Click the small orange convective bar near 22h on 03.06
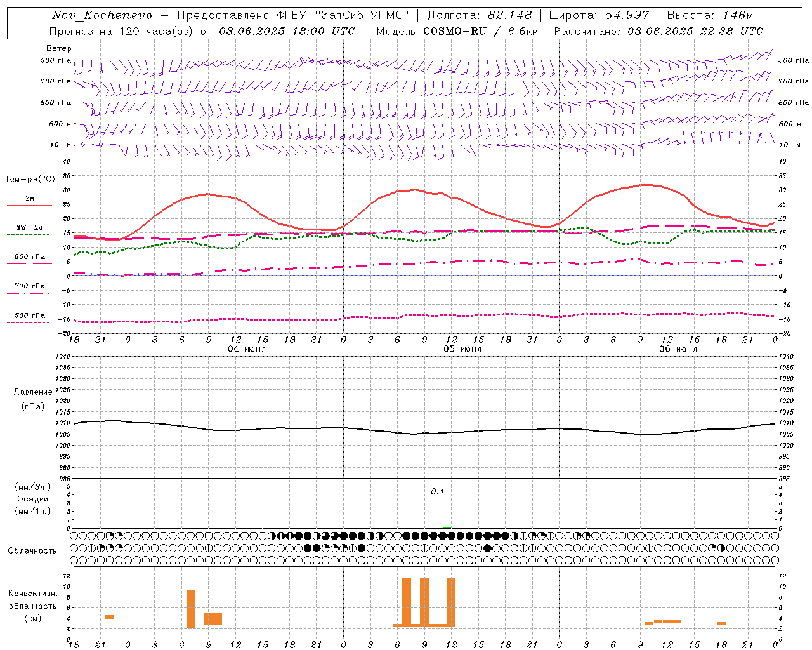The width and height of the screenshot is (812, 650). pos(110,616)
